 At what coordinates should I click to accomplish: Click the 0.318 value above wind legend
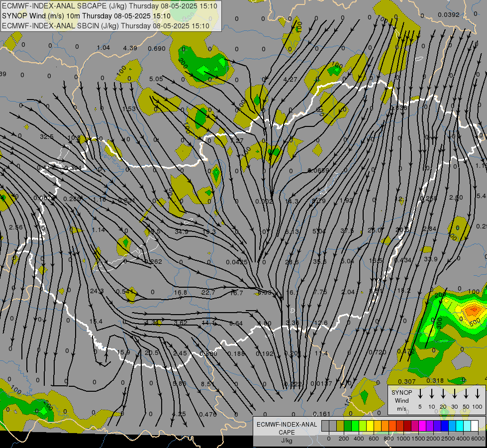point(435,380)
